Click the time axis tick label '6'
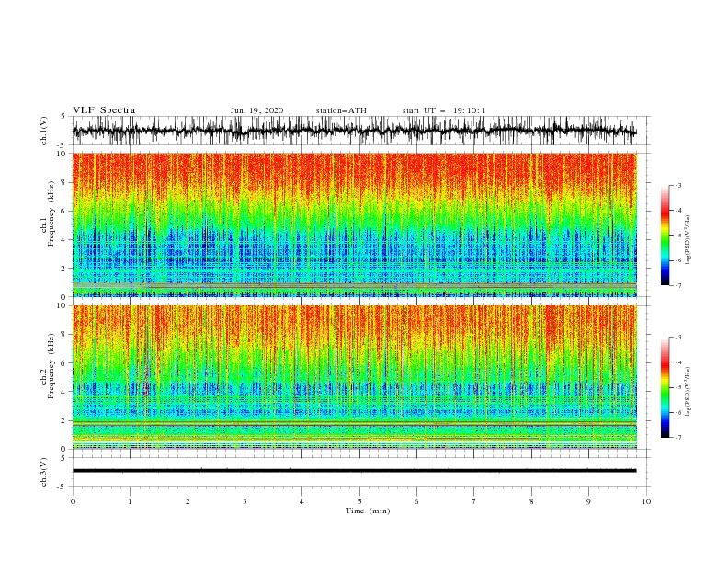 tap(416, 501)
